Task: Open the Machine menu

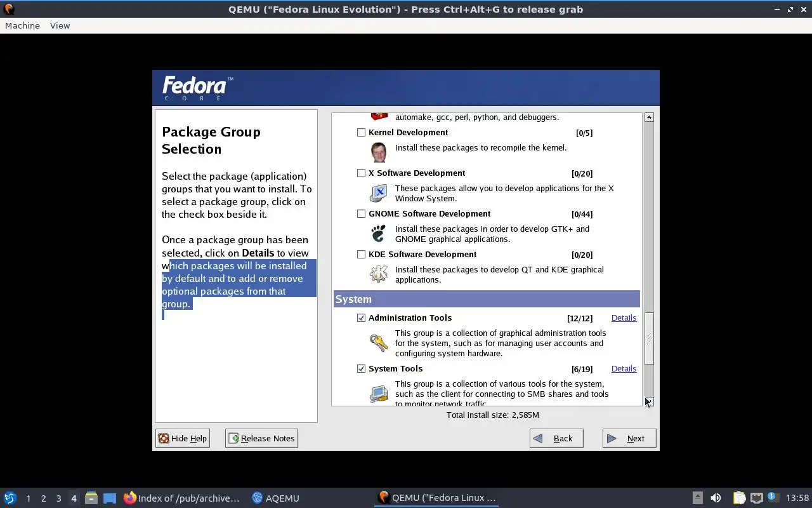Action: tap(22, 25)
